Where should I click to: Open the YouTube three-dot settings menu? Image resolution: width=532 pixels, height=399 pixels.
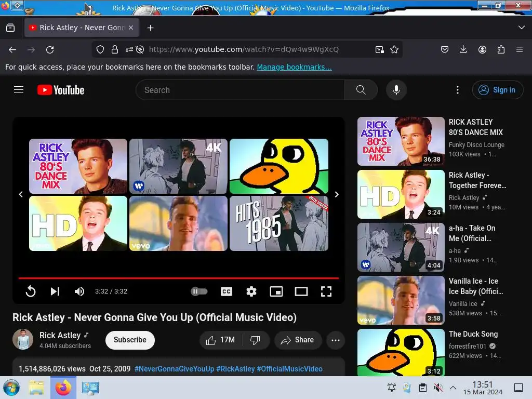click(x=458, y=90)
